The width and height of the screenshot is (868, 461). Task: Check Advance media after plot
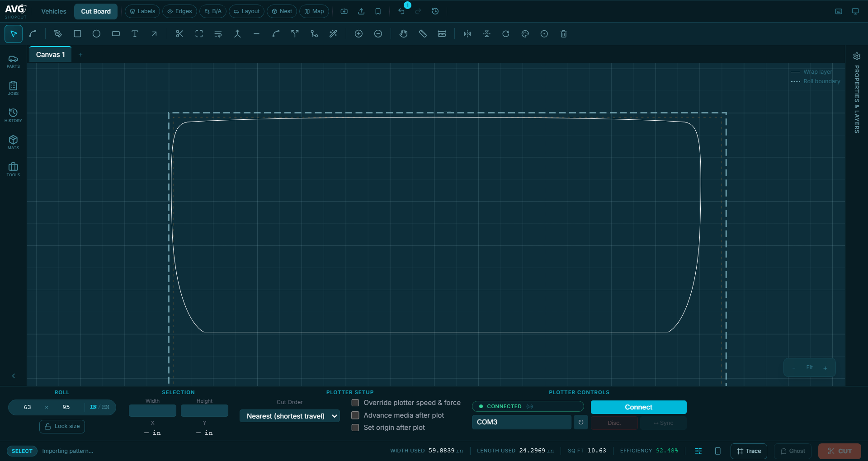[355, 415]
